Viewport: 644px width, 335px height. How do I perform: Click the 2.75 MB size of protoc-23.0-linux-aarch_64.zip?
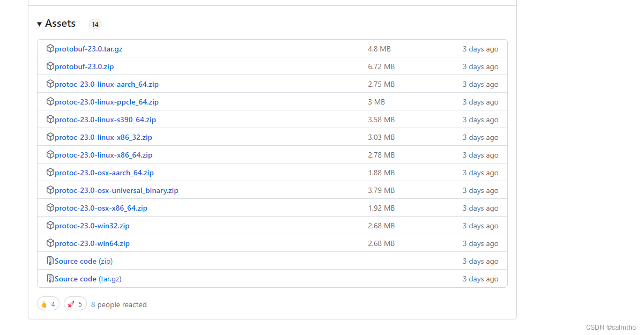[381, 84]
